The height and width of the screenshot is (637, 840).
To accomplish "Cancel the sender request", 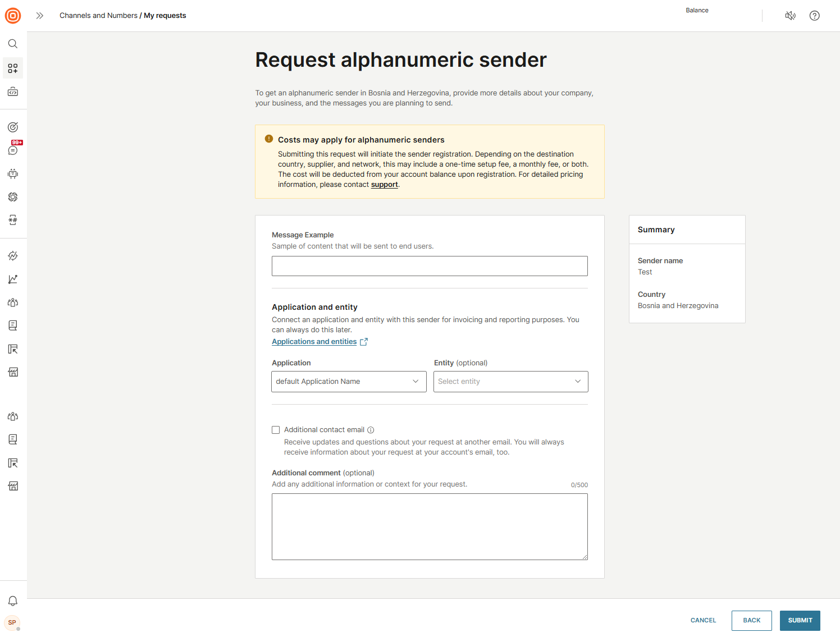I will pyautogui.click(x=703, y=621).
